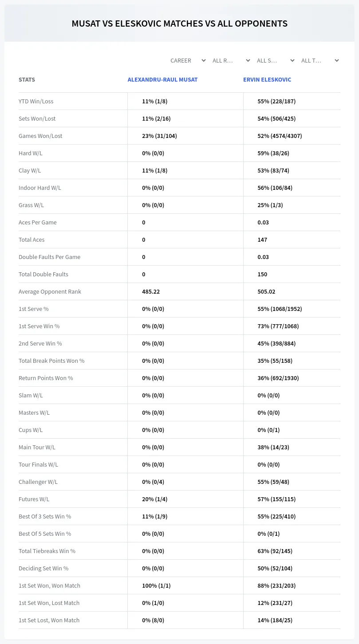Click the chevron arrow beside ALL R…
This screenshot has height=644, width=359.
[248, 60]
